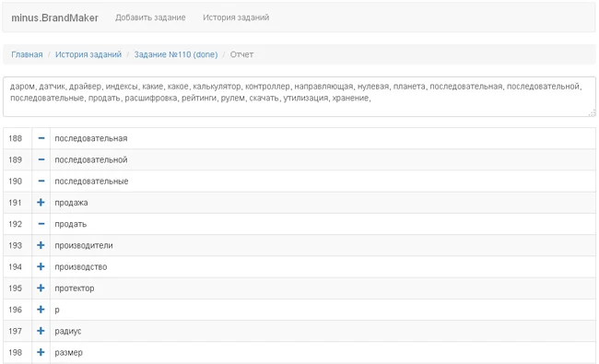Screen dimensions: 599x364
Task: Select the word последовательной in the list
Action: pos(91,160)
